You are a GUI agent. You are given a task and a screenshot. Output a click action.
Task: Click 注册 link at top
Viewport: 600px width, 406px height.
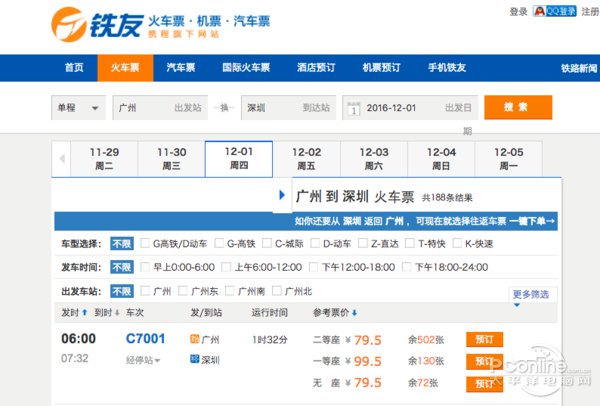point(590,11)
